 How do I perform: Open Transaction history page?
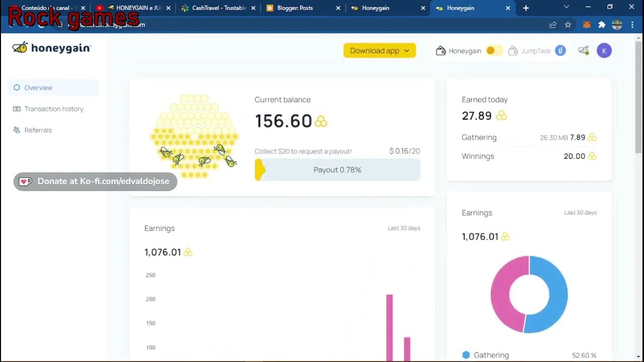54,109
